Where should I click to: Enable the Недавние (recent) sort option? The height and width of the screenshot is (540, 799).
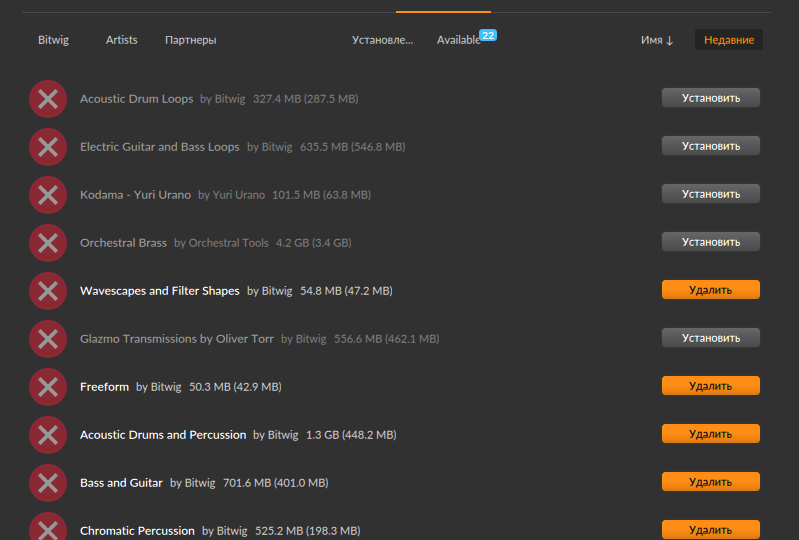(x=729, y=40)
